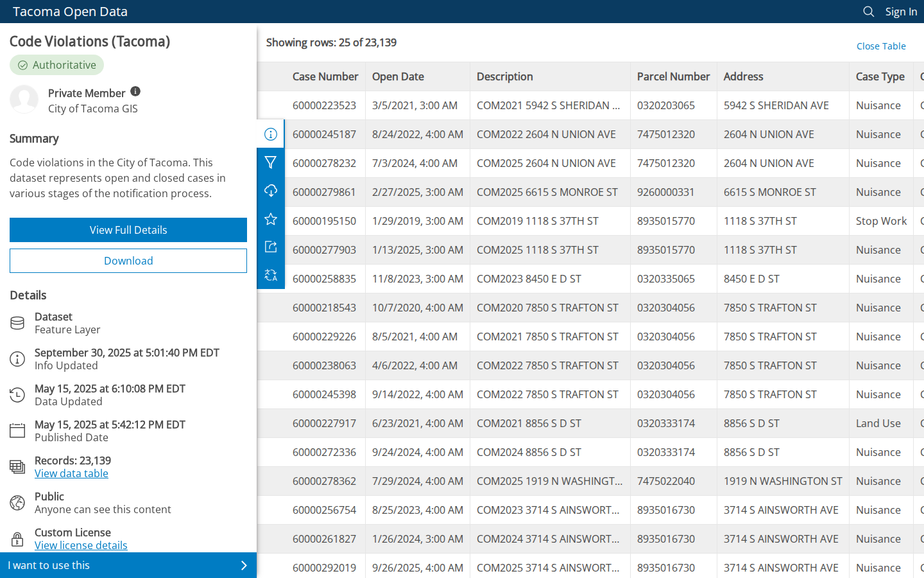Click case number 60000292019
Viewport: 924px width, 578px height.
tap(324, 568)
